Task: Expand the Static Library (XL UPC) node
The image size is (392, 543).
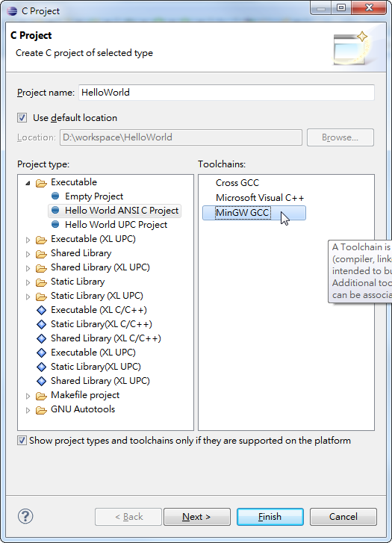Action: [28, 297]
